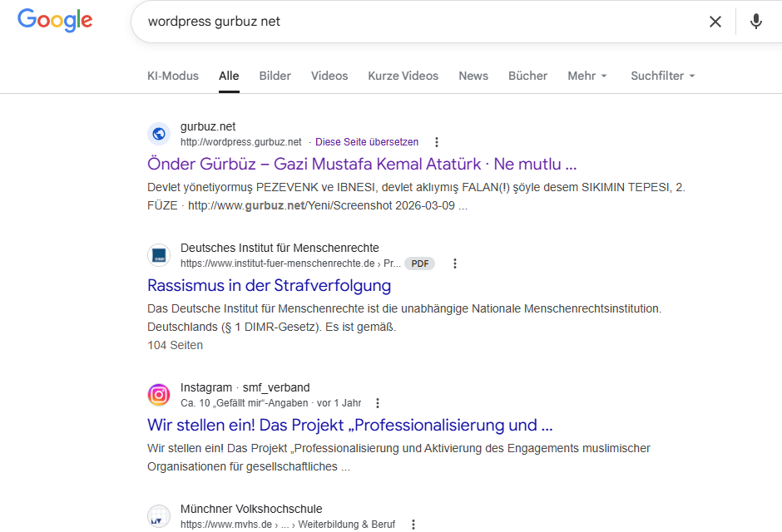Viewport: 782px width, 532px height.
Task: Click the Münchner Volkshochschule favicon
Action: click(159, 516)
